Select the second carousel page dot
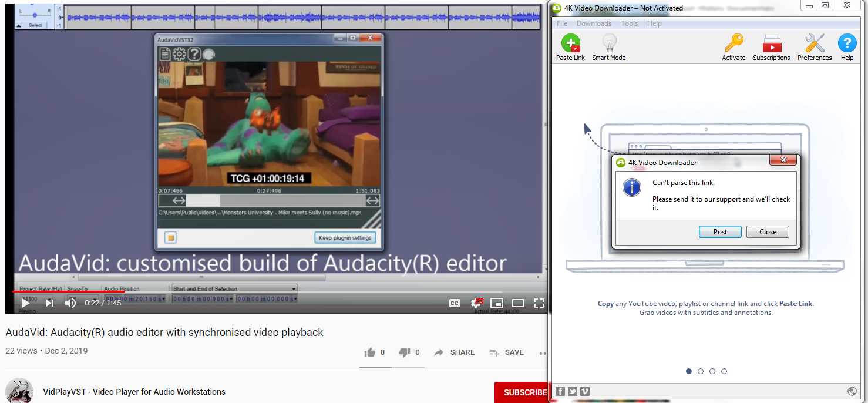 701,371
